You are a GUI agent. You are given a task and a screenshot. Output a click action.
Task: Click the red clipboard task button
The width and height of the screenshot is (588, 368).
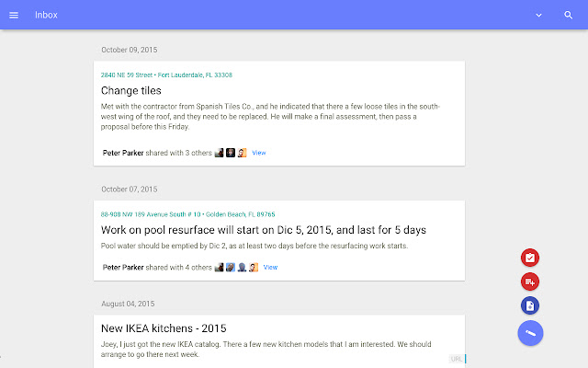pos(530,258)
